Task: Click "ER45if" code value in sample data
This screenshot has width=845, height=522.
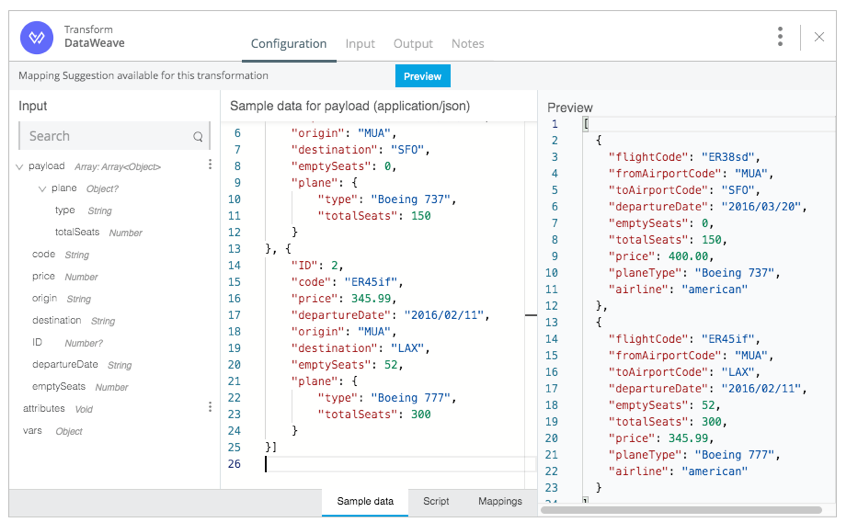Action: (371, 282)
